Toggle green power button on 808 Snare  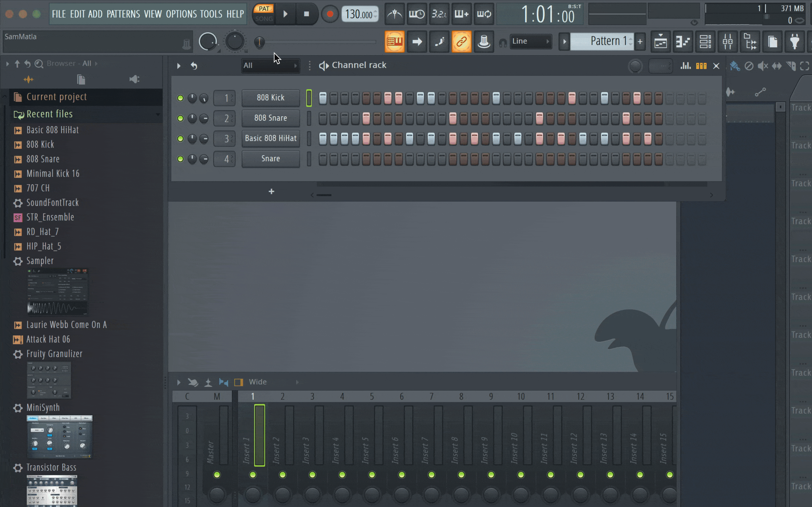pos(180,118)
